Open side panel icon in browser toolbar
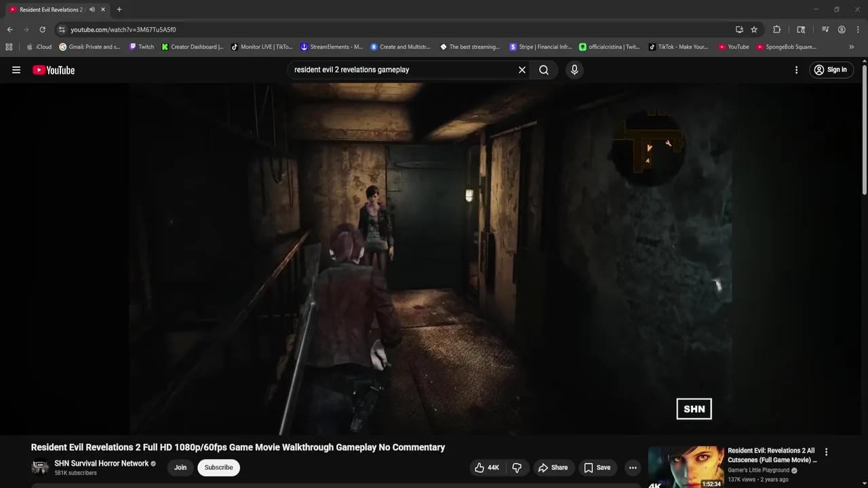Image resolution: width=868 pixels, height=488 pixels. tap(801, 30)
